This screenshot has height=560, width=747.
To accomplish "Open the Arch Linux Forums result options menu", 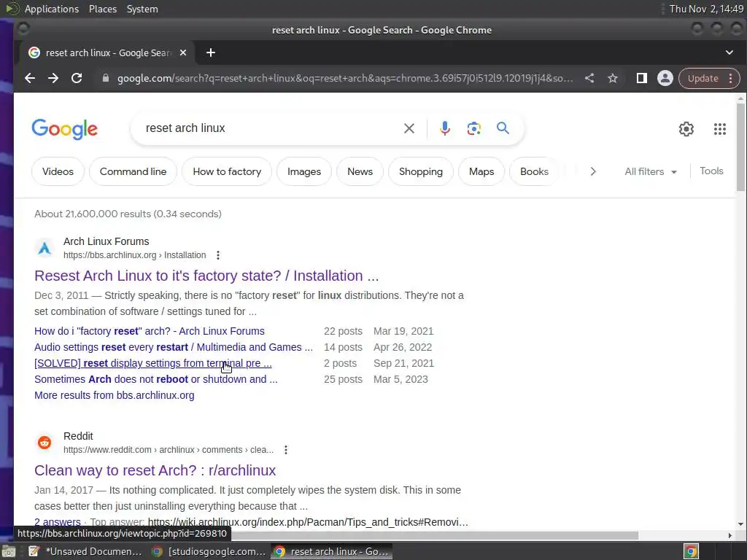I will pos(218,255).
